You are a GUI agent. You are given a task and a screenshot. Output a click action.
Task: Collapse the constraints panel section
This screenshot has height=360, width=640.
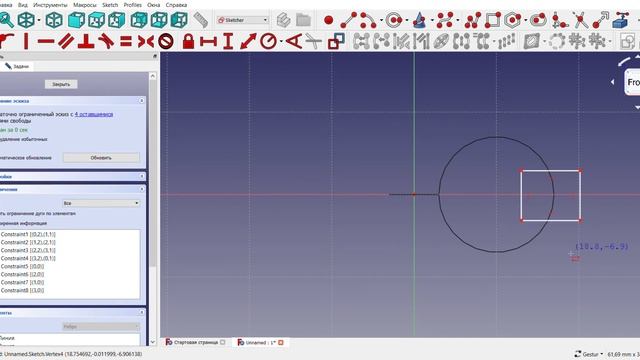pos(141,189)
